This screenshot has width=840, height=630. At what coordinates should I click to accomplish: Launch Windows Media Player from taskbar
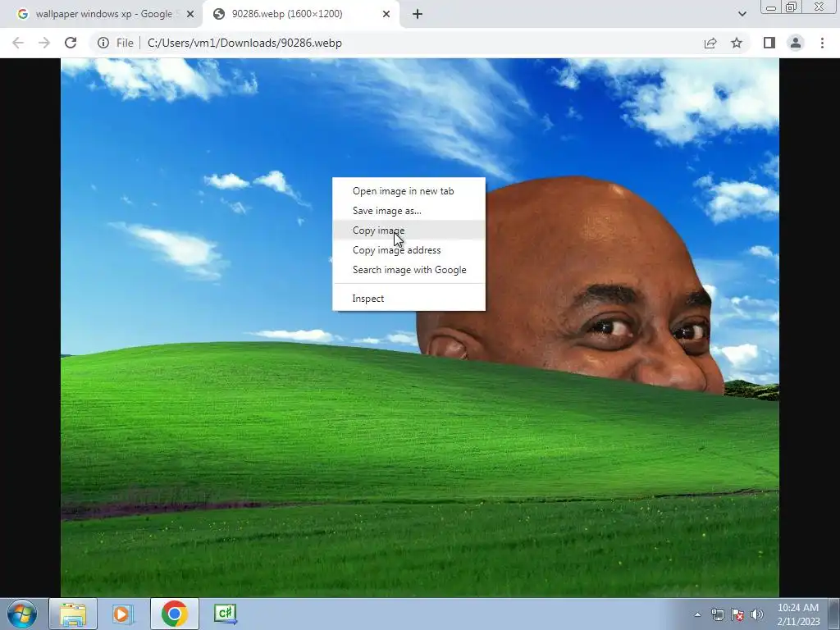(x=123, y=614)
